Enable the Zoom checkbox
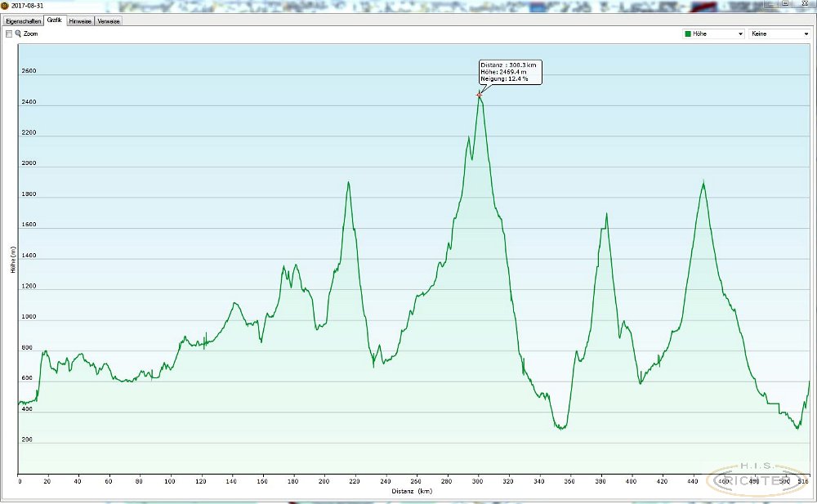Screen dimensions: 817x504 [9, 34]
